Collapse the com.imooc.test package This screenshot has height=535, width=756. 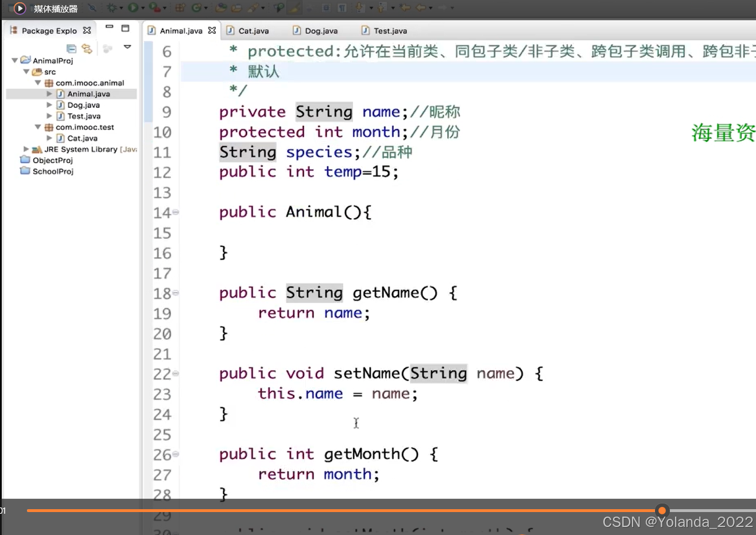point(38,127)
